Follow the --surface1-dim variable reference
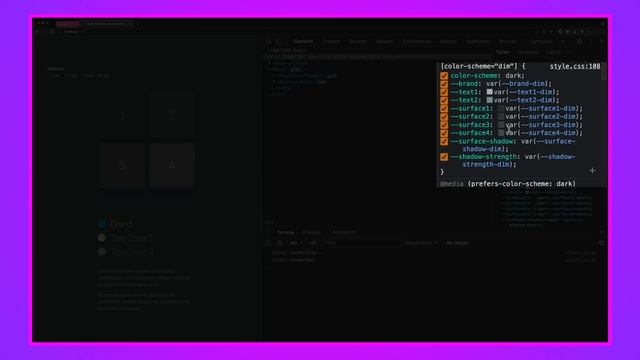This screenshot has width=640, height=360. pos(547,108)
